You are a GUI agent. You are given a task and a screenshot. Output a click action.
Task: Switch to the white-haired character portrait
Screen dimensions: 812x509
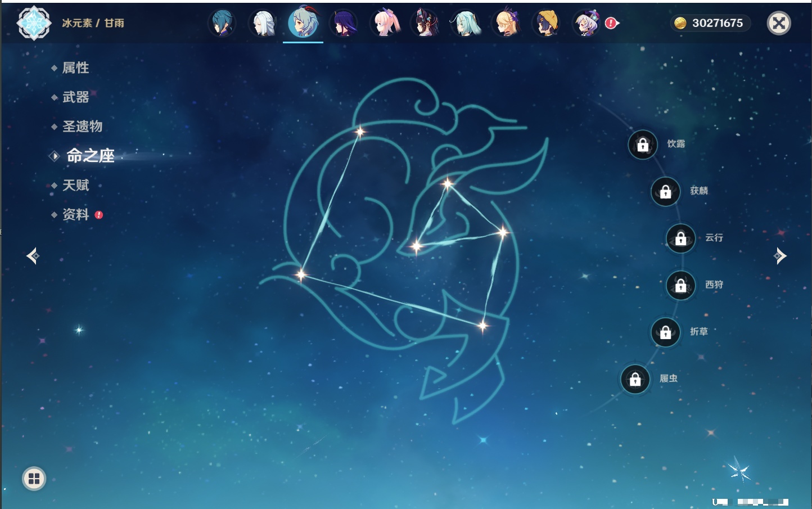click(x=263, y=24)
